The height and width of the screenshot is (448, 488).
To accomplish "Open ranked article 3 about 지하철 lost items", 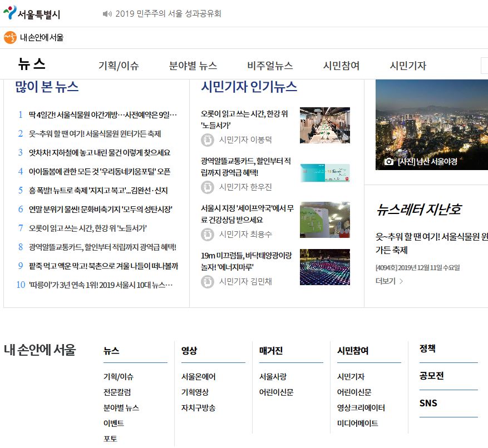I will (99, 153).
